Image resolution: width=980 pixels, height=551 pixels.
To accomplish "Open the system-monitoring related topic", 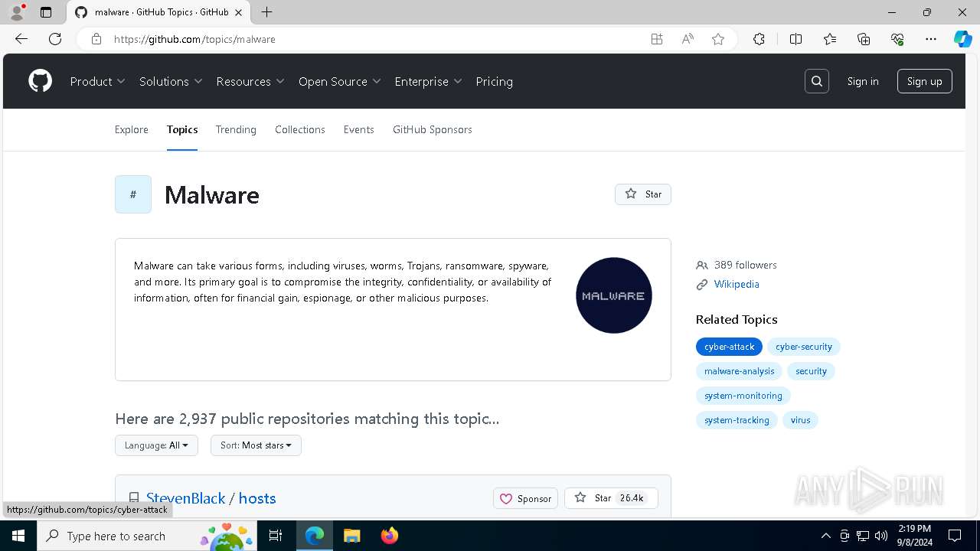I will [x=743, y=396].
